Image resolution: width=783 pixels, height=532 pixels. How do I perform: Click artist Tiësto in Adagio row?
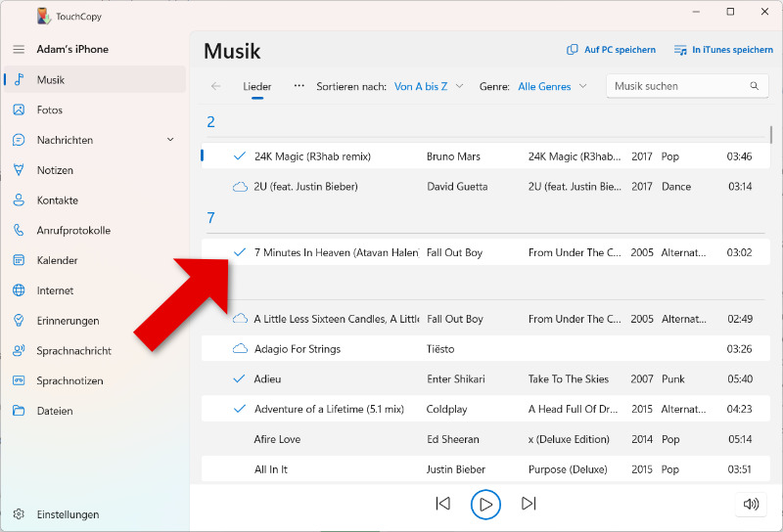point(440,349)
